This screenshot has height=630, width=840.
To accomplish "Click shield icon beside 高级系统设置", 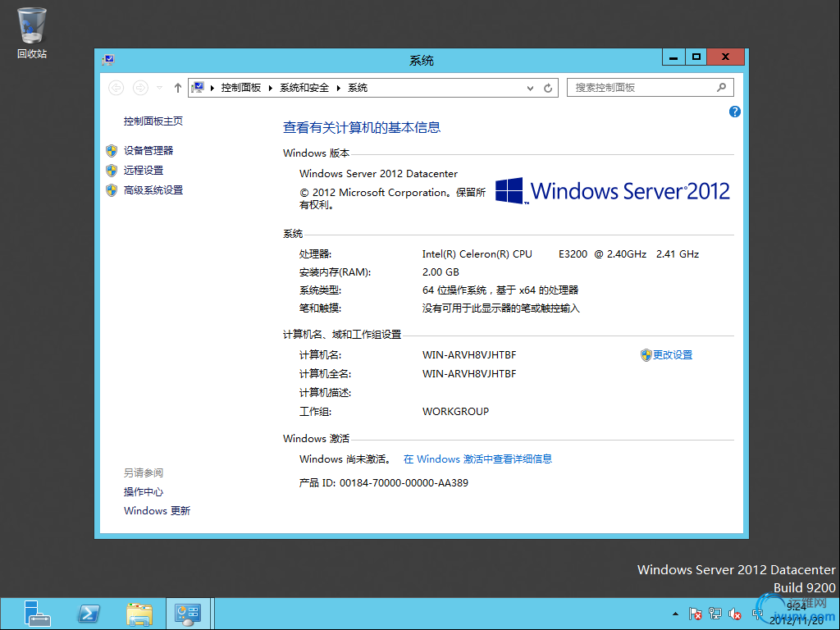I will pos(112,190).
